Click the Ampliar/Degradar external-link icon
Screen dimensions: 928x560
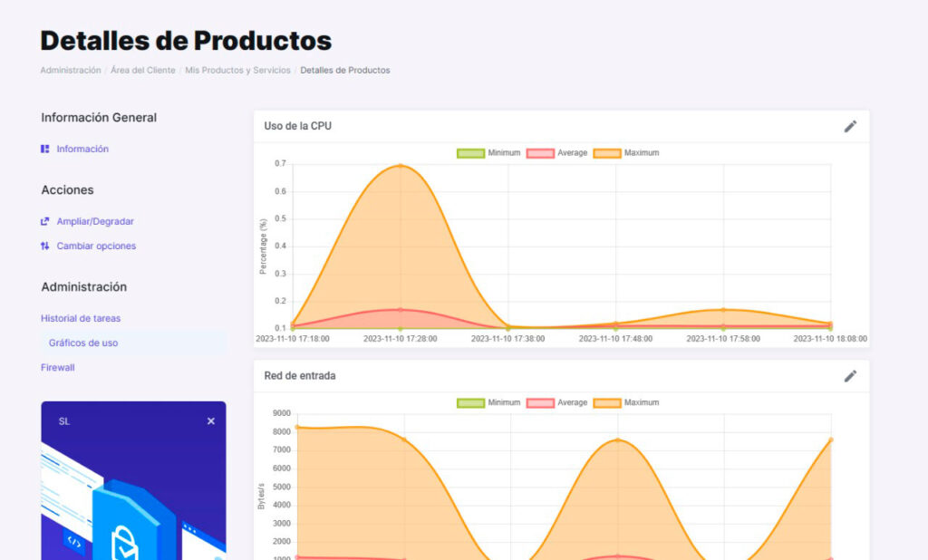45,221
